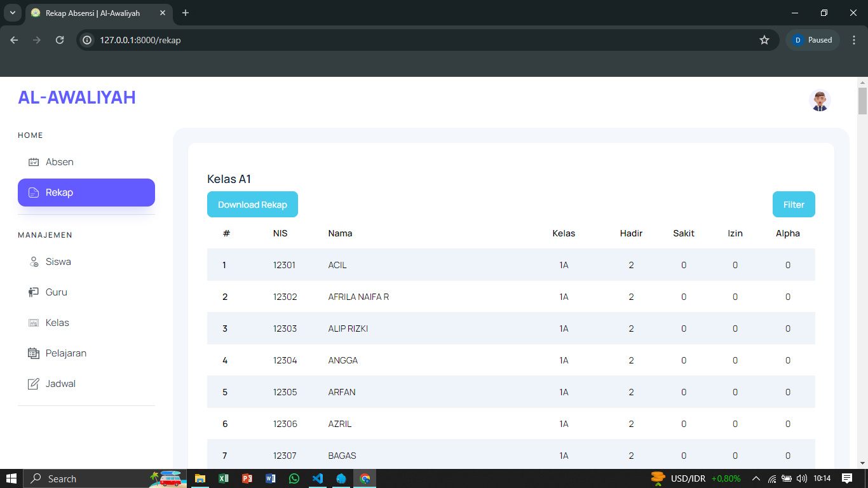
Task: Select the Siswa user icon
Action: point(34,262)
